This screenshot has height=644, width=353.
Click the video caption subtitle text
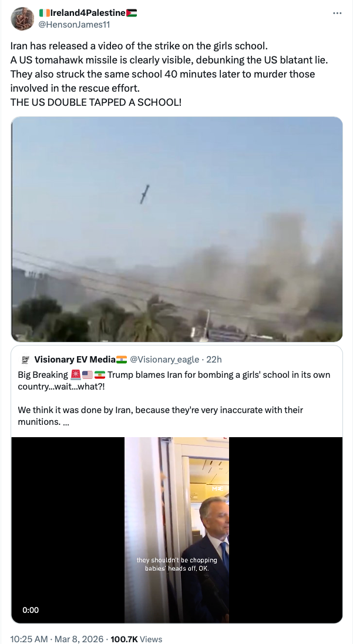(177, 564)
